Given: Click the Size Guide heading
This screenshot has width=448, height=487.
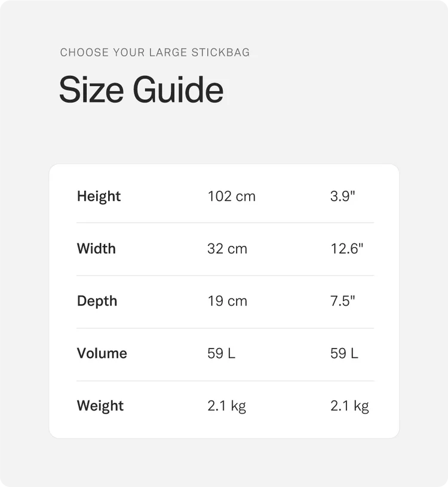Looking at the screenshot, I should (141, 90).
